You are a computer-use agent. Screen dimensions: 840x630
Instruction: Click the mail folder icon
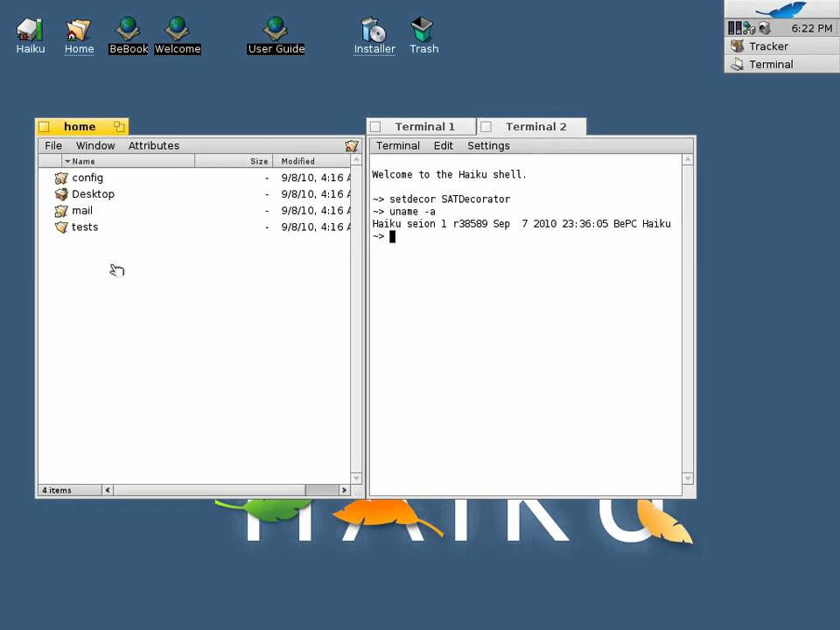(x=61, y=211)
